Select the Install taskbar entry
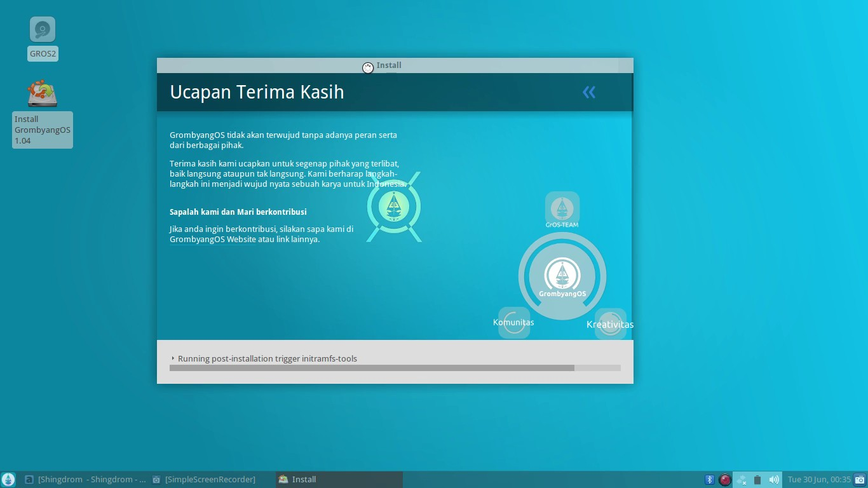Screen dimensions: 868x488 coord(339,480)
